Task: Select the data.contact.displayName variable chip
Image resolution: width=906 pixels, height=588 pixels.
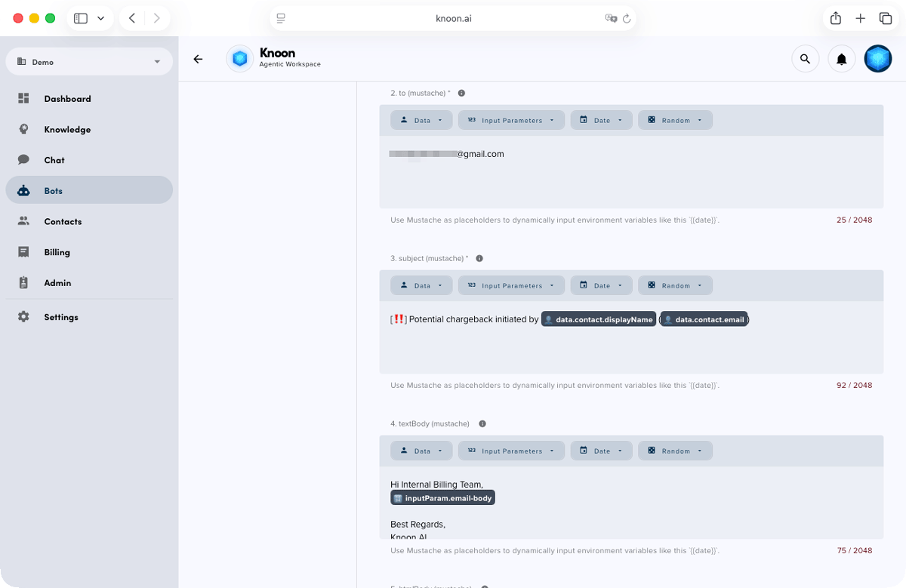Action: pyautogui.click(x=599, y=319)
